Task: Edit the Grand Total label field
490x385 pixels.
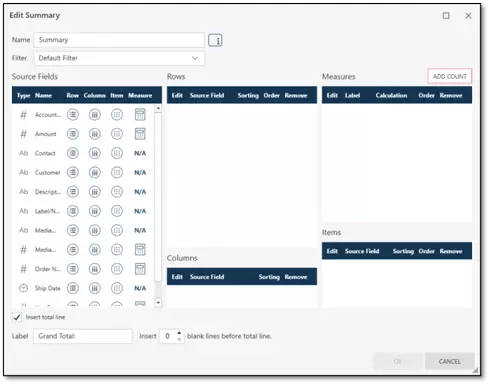Action: click(x=83, y=336)
